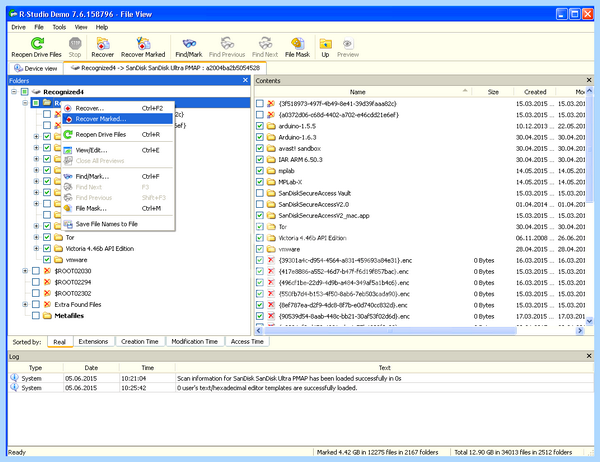Click the information icon of first log entry

point(14,378)
